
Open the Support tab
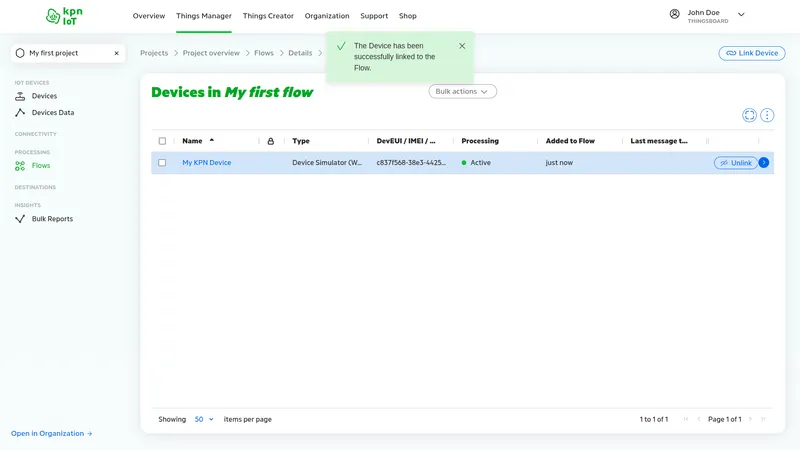click(374, 16)
